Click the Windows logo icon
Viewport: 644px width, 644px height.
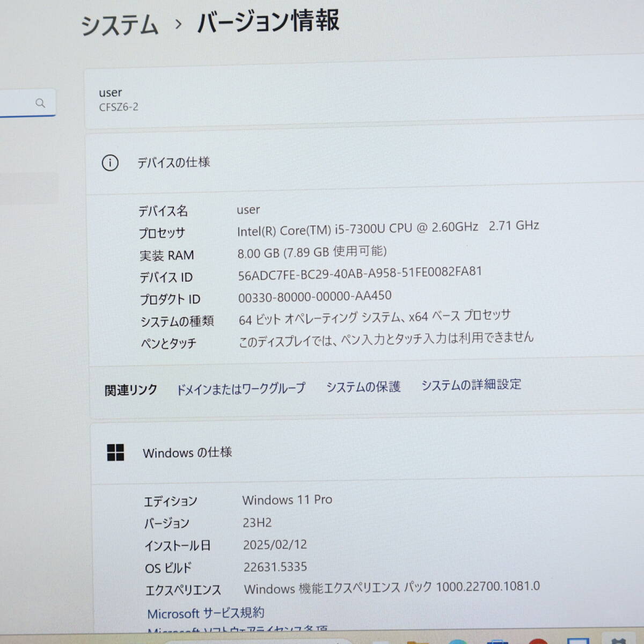115,452
